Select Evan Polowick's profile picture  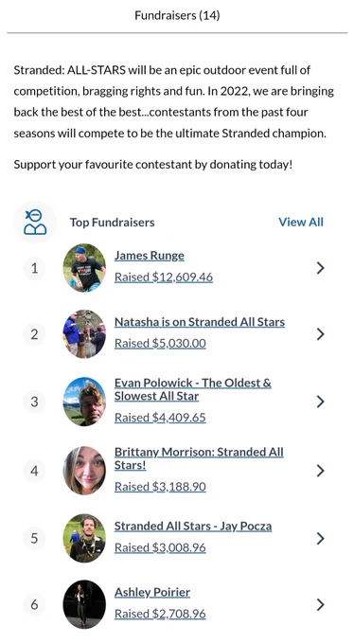[x=84, y=402]
